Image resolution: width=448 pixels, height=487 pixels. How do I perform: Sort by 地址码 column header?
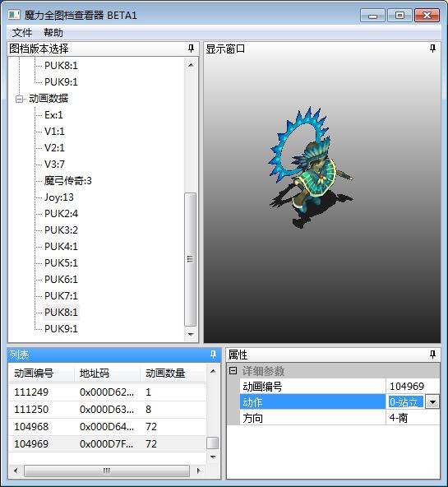107,373
